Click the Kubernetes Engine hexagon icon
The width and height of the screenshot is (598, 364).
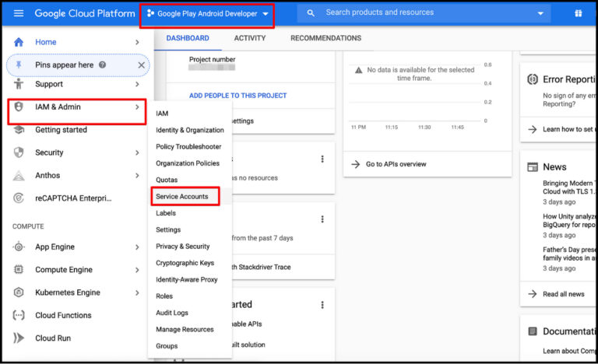pos(19,292)
